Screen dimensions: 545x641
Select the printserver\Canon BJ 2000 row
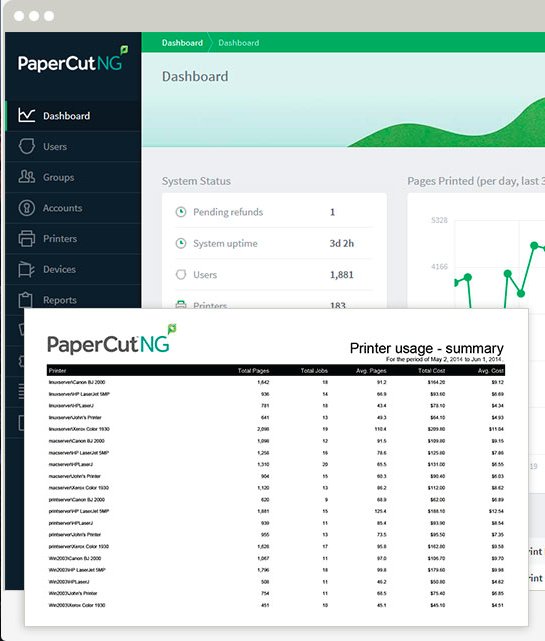tap(276, 500)
